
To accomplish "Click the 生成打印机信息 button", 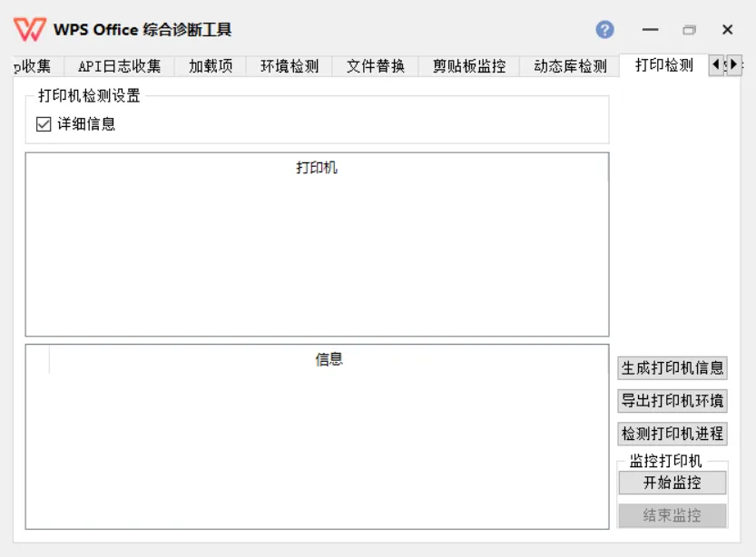I will point(673,368).
